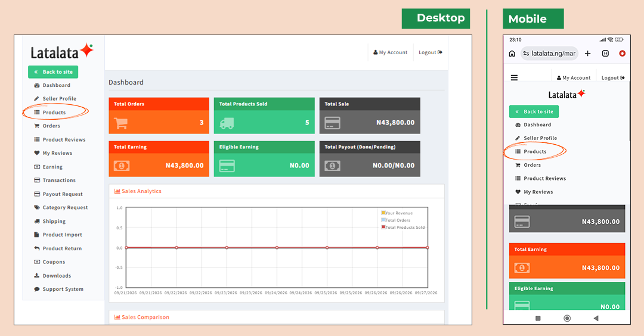
Task: Click mobile My Account link
Action: coord(574,78)
